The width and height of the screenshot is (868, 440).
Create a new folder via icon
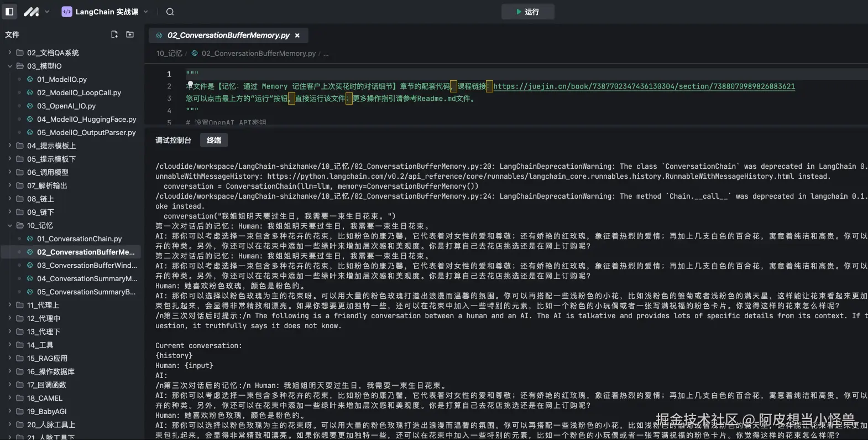130,34
